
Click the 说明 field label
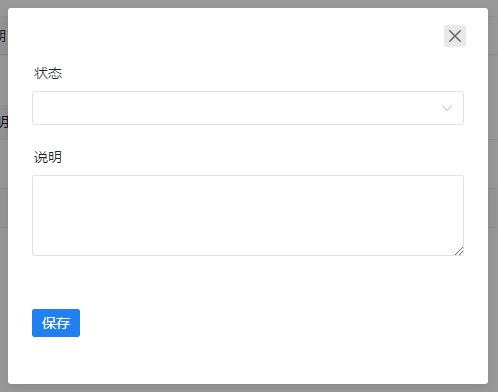(x=48, y=157)
